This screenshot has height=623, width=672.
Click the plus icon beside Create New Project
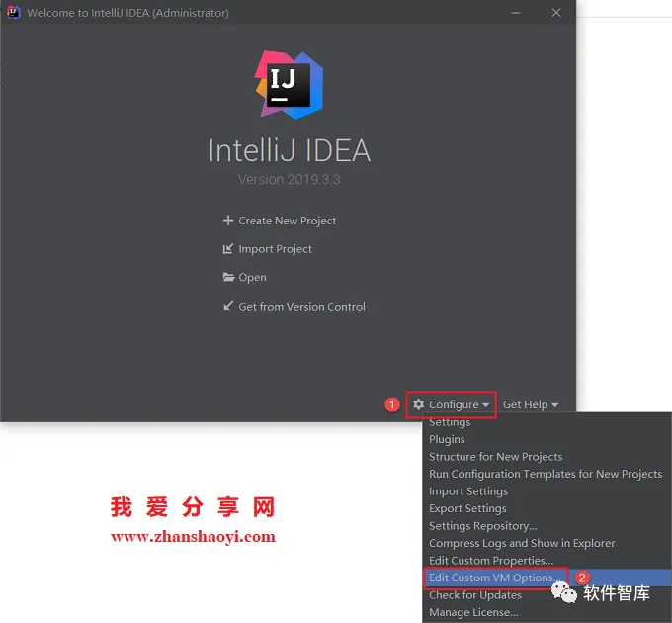pos(228,221)
